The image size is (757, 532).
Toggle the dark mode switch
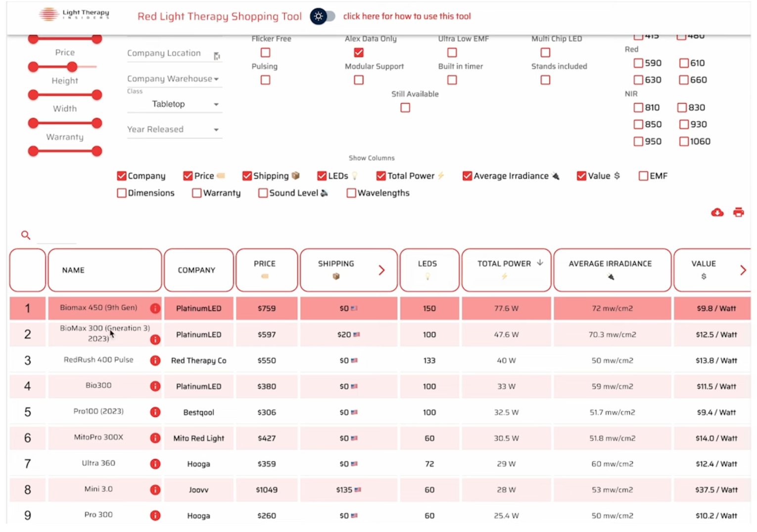[x=323, y=16]
